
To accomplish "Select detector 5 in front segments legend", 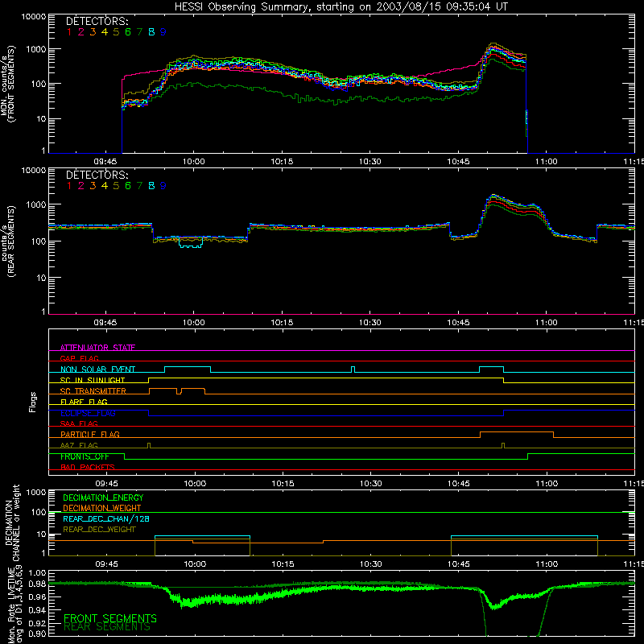I will [x=116, y=32].
